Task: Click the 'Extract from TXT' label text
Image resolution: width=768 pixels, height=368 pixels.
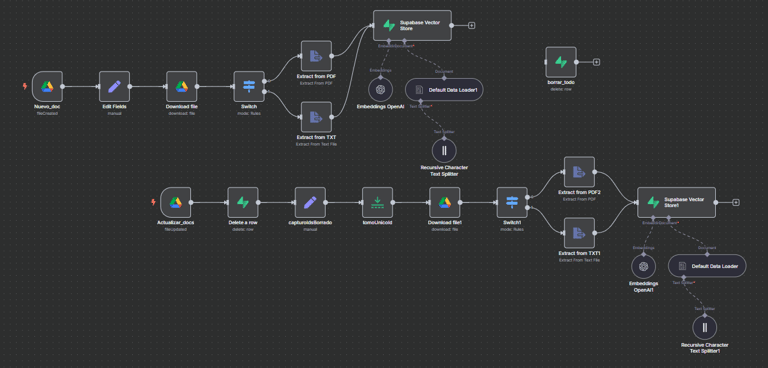Action: [x=316, y=138]
